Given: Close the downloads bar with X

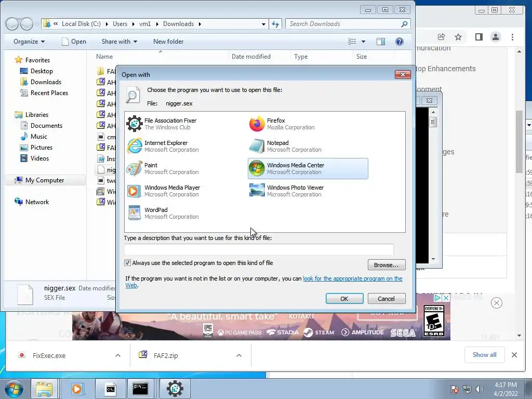Looking at the screenshot, I should pos(514,355).
